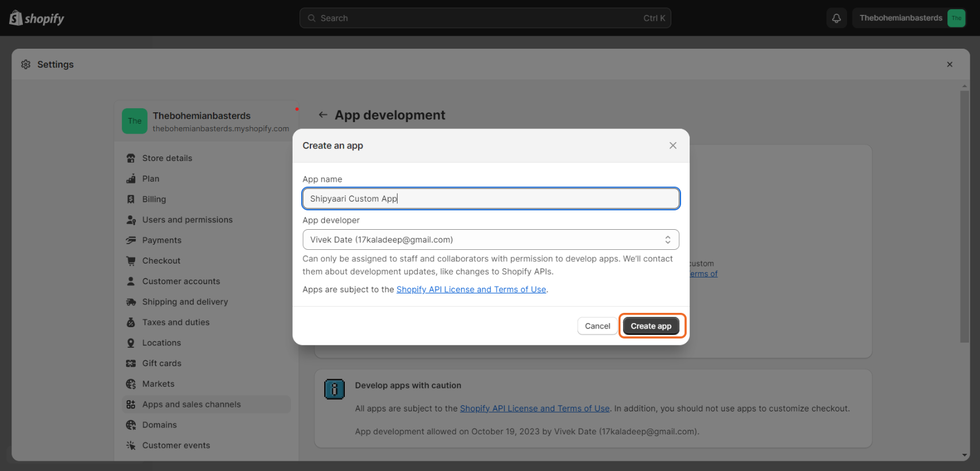Click the App name text field
Screen dimensions: 980x471
[490, 199]
